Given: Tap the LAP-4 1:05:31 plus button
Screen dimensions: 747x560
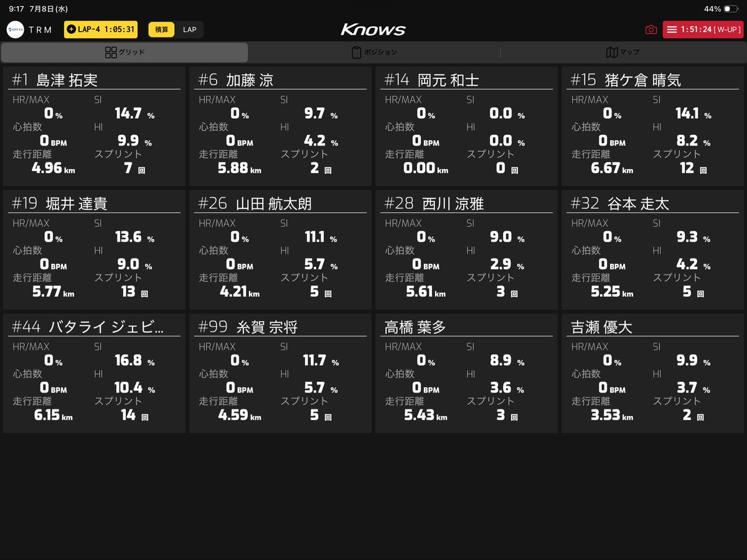Looking at the screenshot, I should (x=101, y=29).
